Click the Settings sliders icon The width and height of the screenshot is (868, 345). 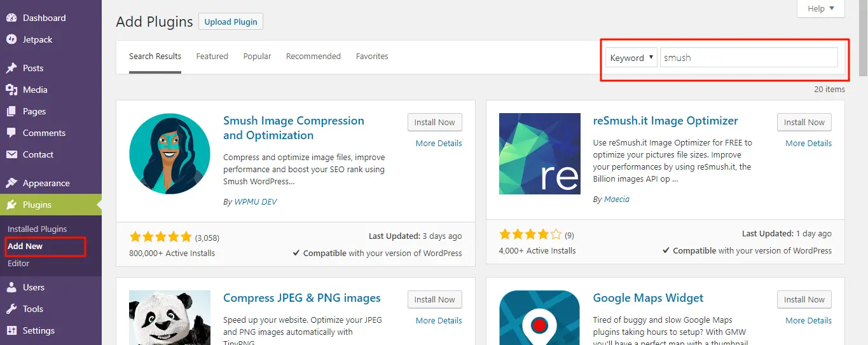11,330
